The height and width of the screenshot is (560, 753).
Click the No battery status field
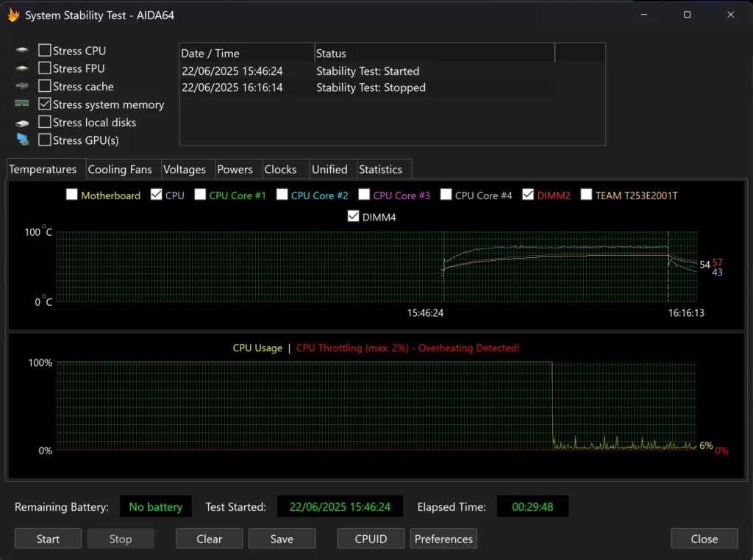(x=156, y=507)
